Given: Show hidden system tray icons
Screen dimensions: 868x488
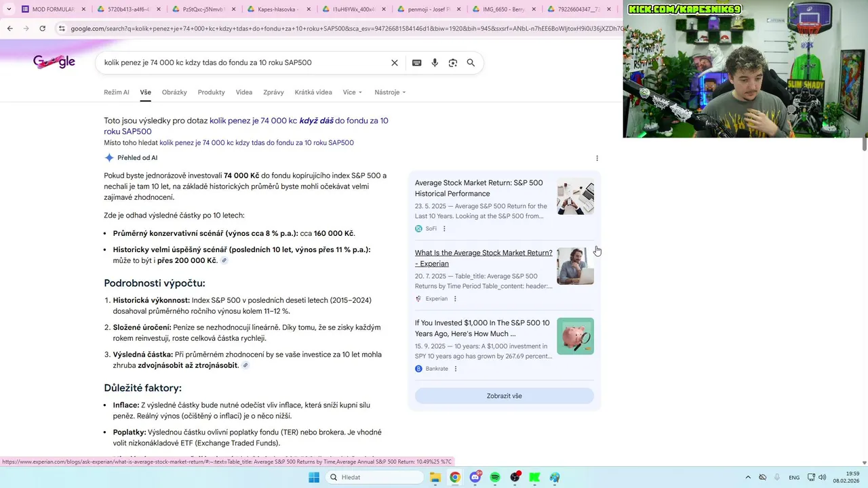Looking at the screenshot, I should pyautogui.click(x=748, y=477).
